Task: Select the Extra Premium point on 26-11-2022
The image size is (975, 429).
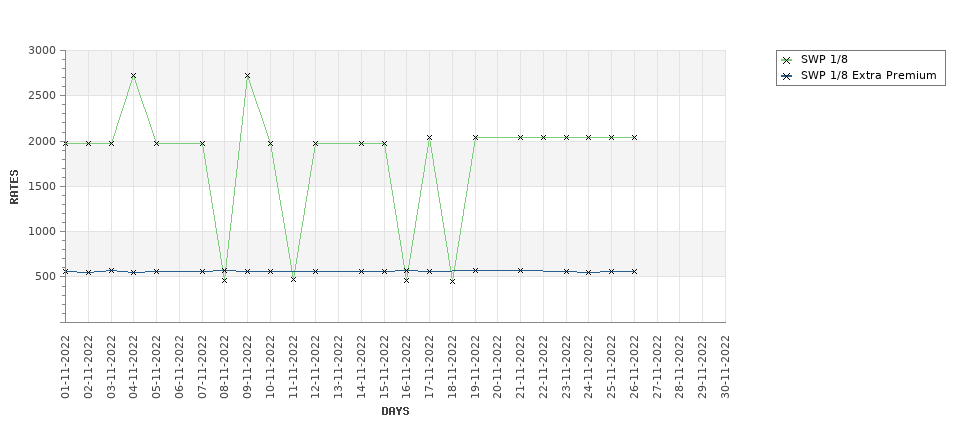Action: (634, 272)
